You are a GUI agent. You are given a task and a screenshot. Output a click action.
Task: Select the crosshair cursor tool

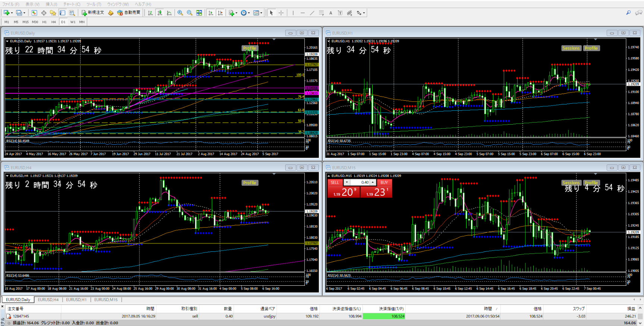coord(281,13)
